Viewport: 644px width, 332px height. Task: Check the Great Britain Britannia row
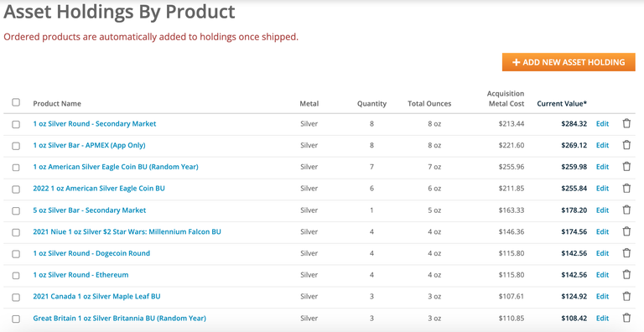click(x=16, y=319)
